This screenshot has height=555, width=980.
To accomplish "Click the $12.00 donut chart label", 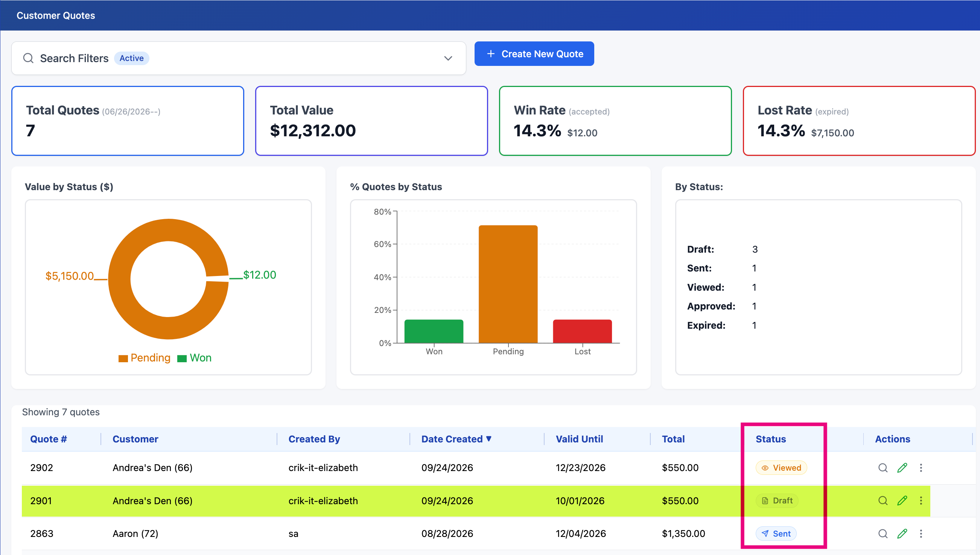I will point(260,275).
